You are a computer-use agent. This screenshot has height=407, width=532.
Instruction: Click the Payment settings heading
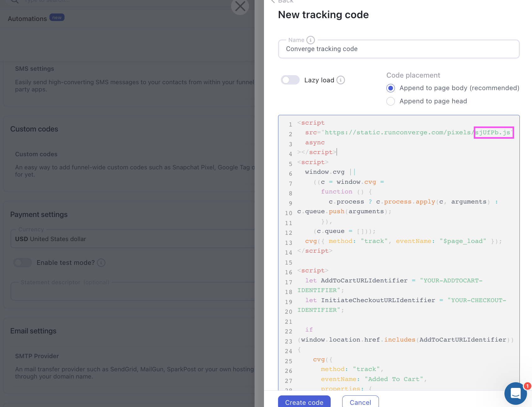(39, 214)
